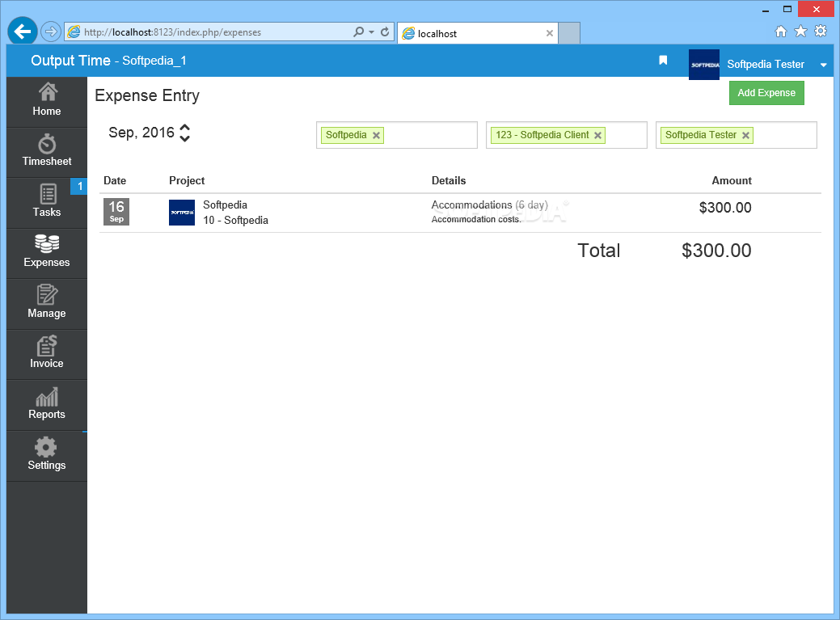Click the Project column header
Viewport: 840px width, 620px height.
click(187, 180)
